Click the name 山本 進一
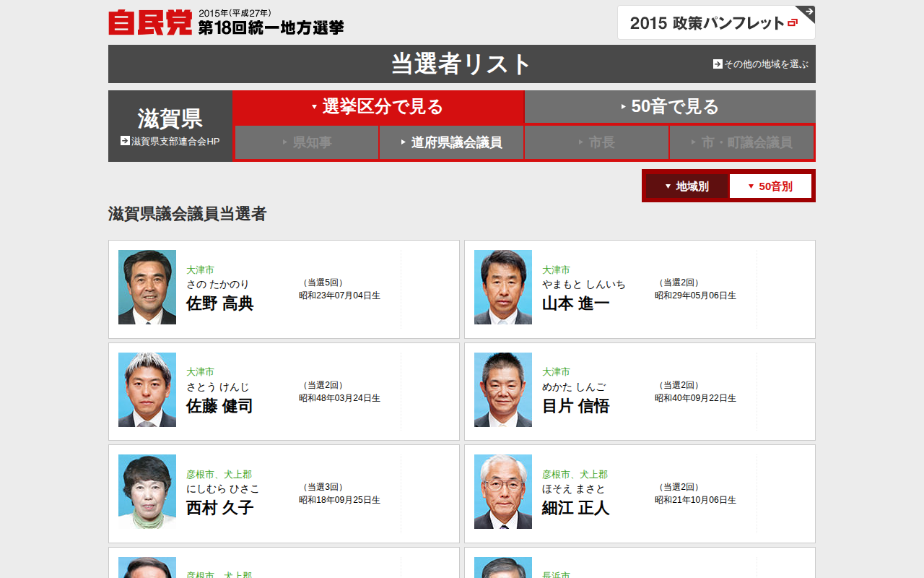Viewport: 924px width, 578px height. tap(576, 303)
